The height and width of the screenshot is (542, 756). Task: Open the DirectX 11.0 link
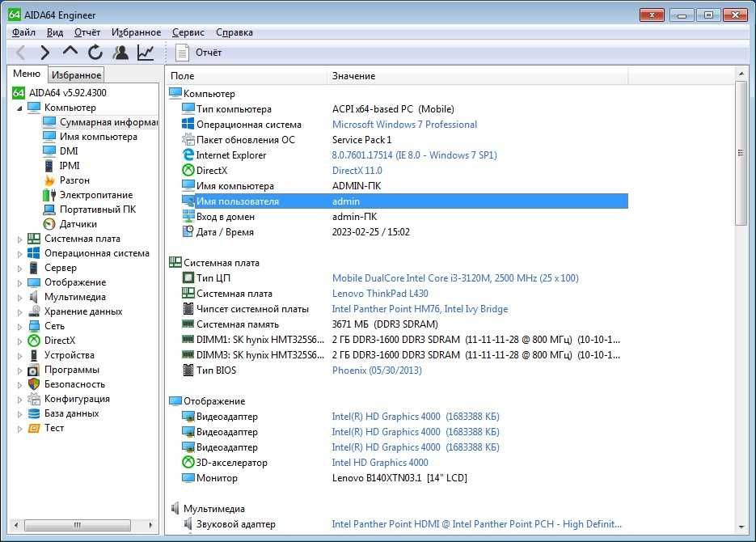click(357, 171)
